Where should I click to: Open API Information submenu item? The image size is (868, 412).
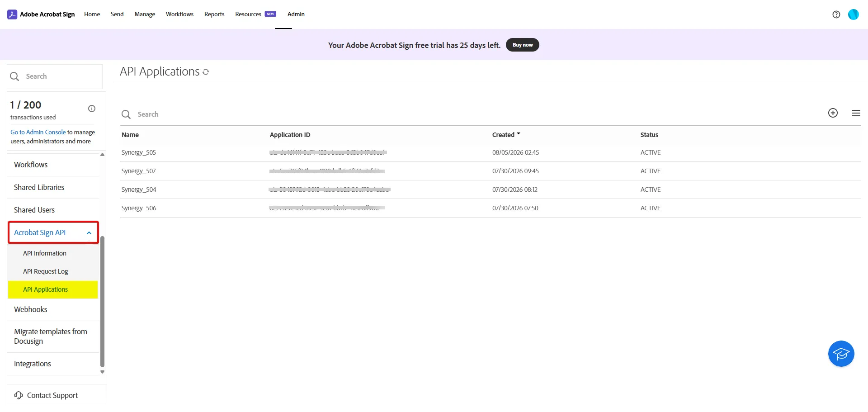[45, 253]
